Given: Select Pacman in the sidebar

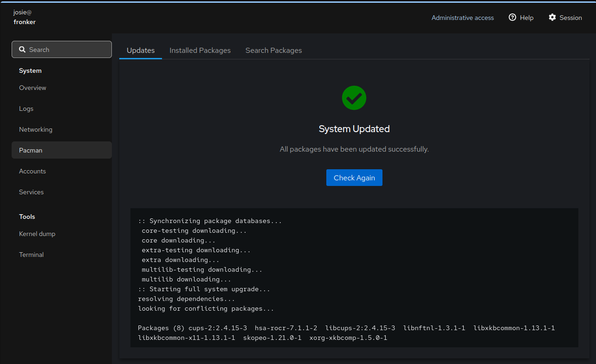Looking at the screenshot, I should pos(31,150).
